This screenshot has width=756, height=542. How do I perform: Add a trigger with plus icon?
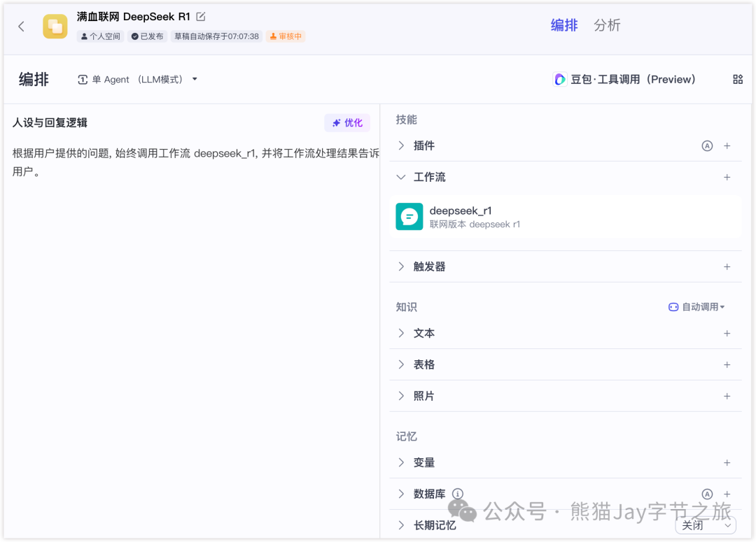727,267
